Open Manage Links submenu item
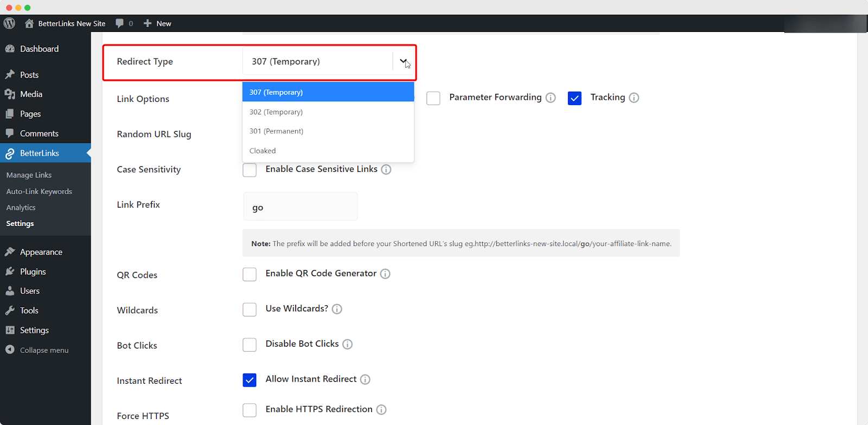 pyautogui.click(x=29, y=175)
